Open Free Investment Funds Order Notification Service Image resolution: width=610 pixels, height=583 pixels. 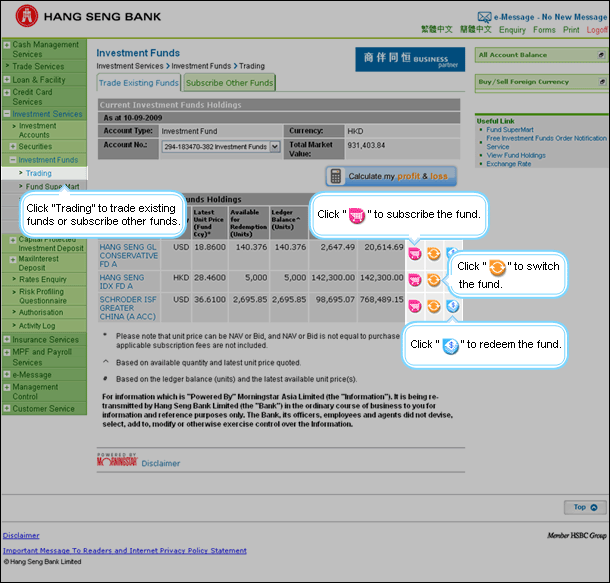coord(546,142)
